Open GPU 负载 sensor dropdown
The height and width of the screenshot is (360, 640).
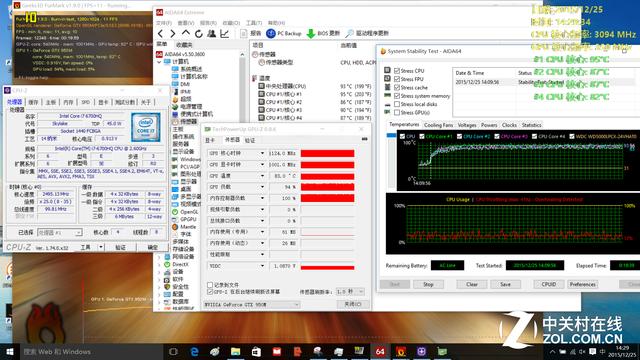(262, 187)
